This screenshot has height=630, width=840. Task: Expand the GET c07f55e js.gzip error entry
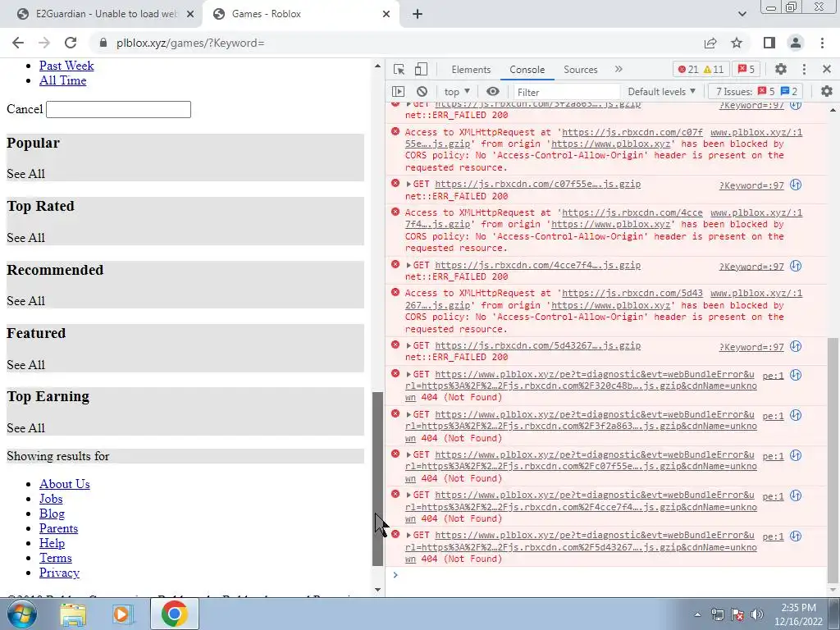coord(409,185)
